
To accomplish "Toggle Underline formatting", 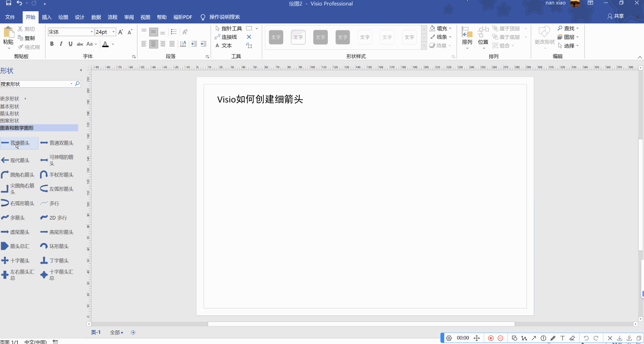I will click(70, 44).
